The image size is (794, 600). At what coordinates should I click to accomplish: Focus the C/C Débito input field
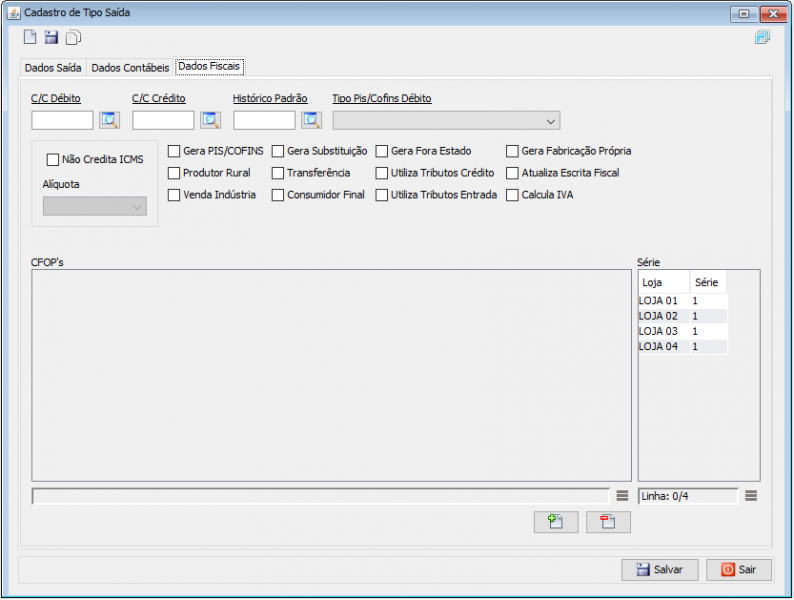pyautogui.click(x=62, y=121)
